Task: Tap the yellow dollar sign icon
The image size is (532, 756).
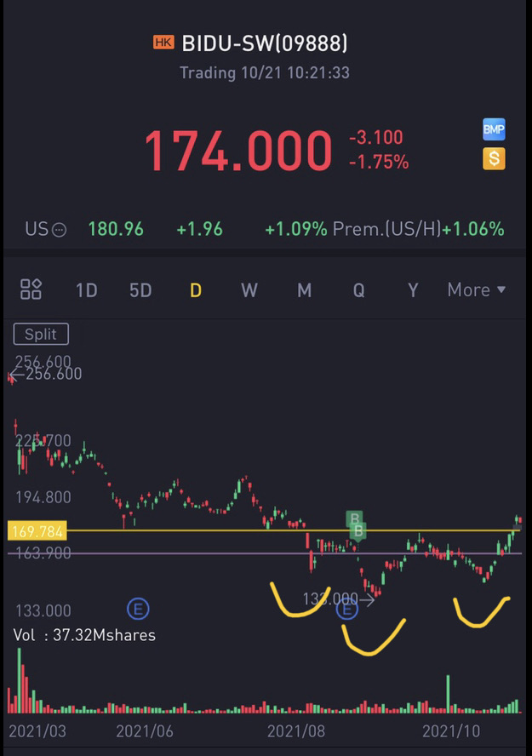Action: click(494, 158)
